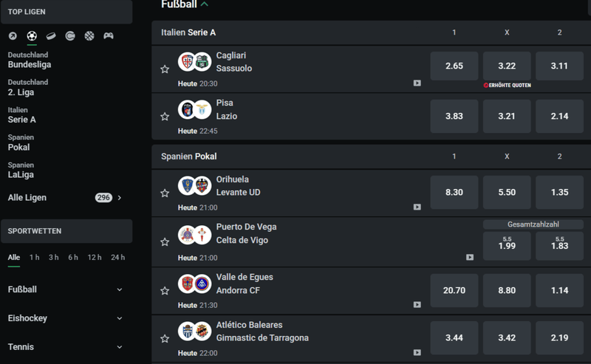Click the arrow icon left of football icon
The image size is (591, 364).
(x=13, y=35)
